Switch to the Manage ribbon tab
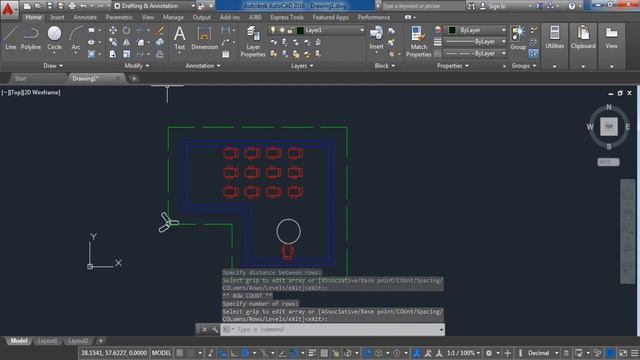Screen dimensions: 640x360 pos(173,17)
